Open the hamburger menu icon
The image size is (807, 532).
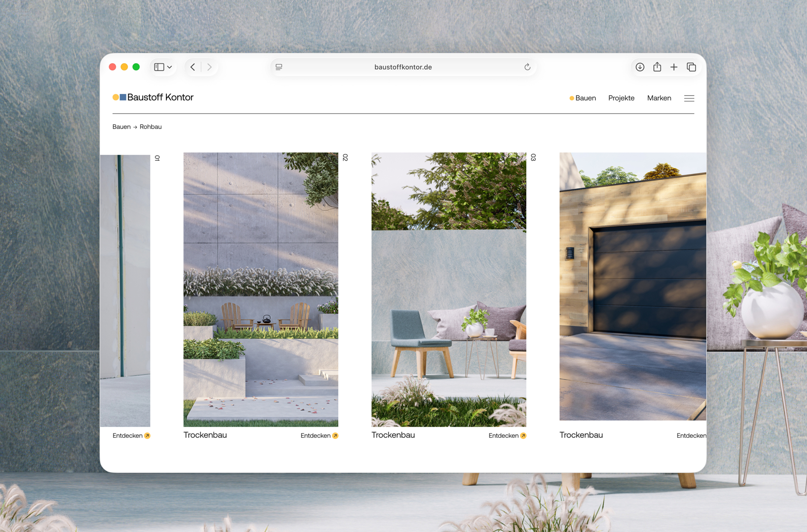coord(689,98)
